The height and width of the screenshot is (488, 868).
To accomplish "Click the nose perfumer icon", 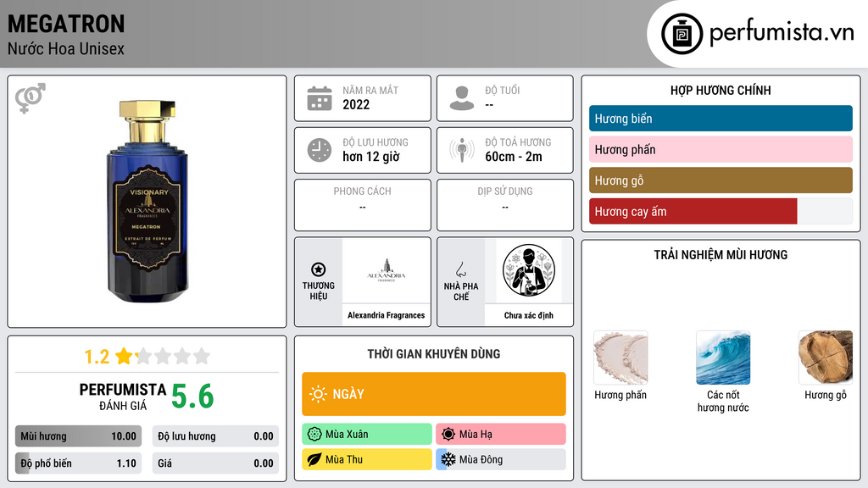I will coord(460,269).
